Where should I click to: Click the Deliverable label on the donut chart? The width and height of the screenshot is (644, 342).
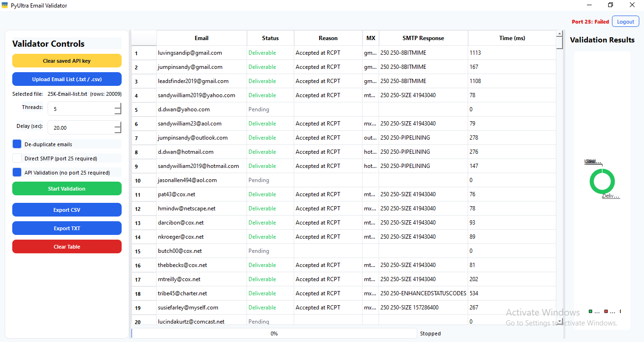click(611, 195)
